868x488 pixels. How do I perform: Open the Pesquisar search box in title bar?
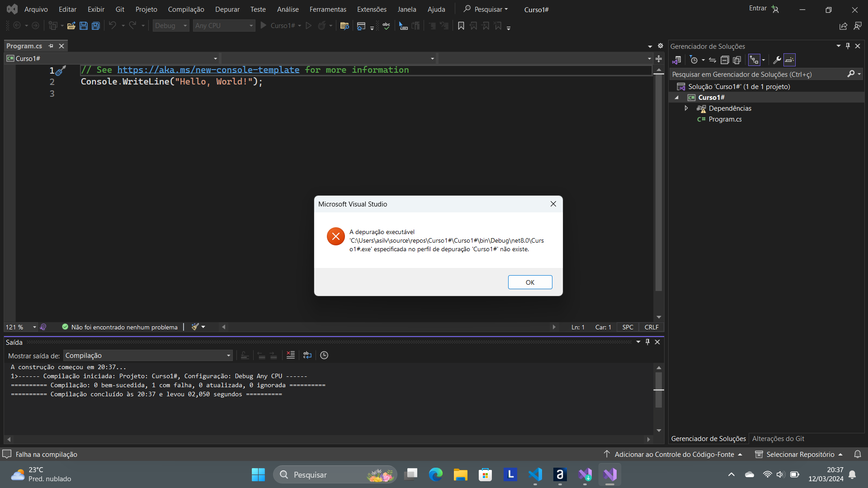pos(486,9)
